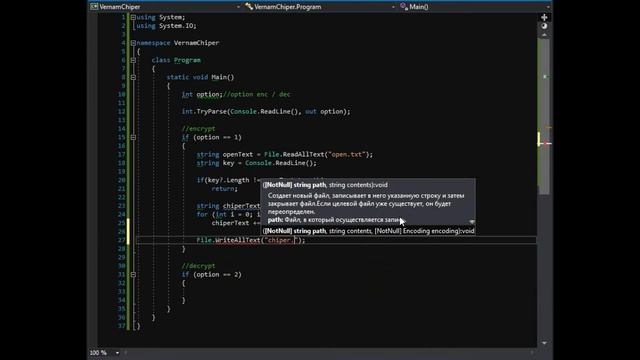Click the File.WriteAllText call on line 27
Viewport: 640px width, 360px height.
point(229,240)
